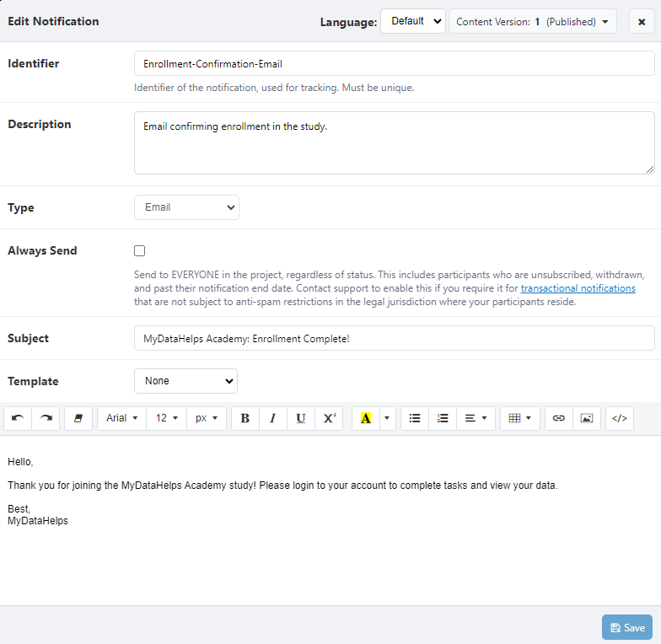Enable the Always Send checkbox
The height and width of the screenshot is (644, 661).
[140, 250]
